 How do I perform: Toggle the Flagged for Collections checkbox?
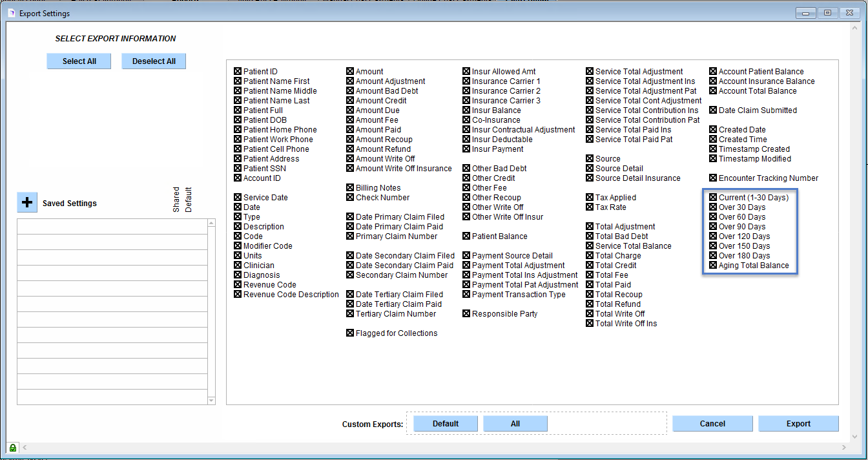pyautogui.click(x=350, y=333)
